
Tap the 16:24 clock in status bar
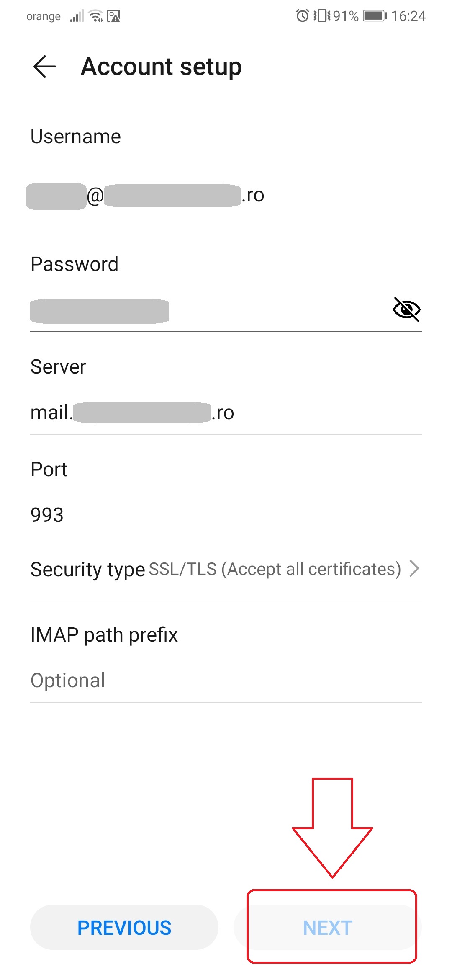click(x=408, y=16)
